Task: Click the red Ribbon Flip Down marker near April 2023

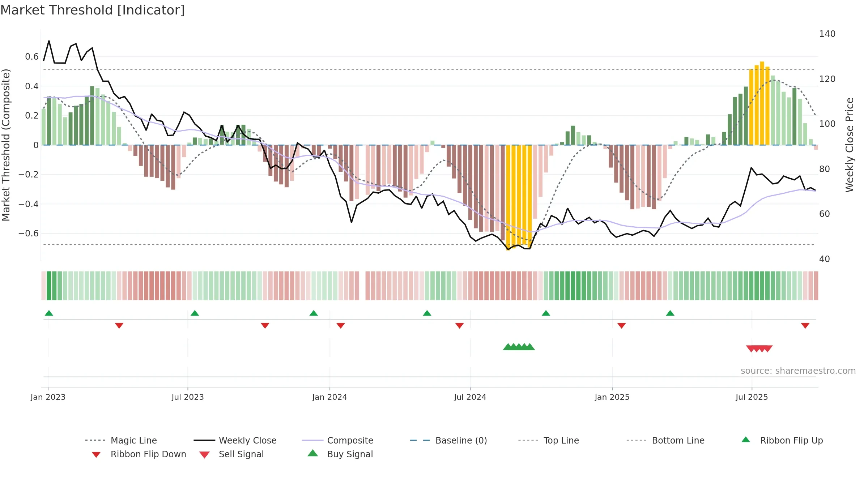Action: [x=119, y=326]
